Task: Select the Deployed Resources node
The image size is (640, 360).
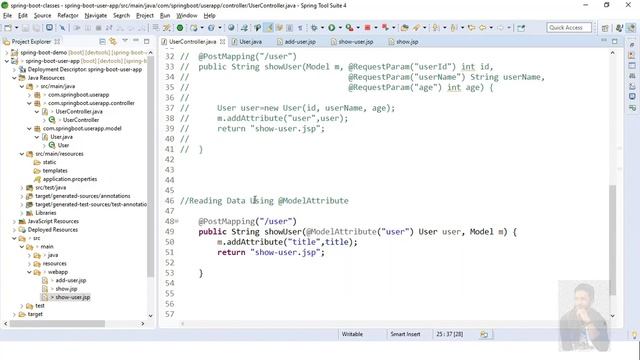Action: (x=53, y=230)
